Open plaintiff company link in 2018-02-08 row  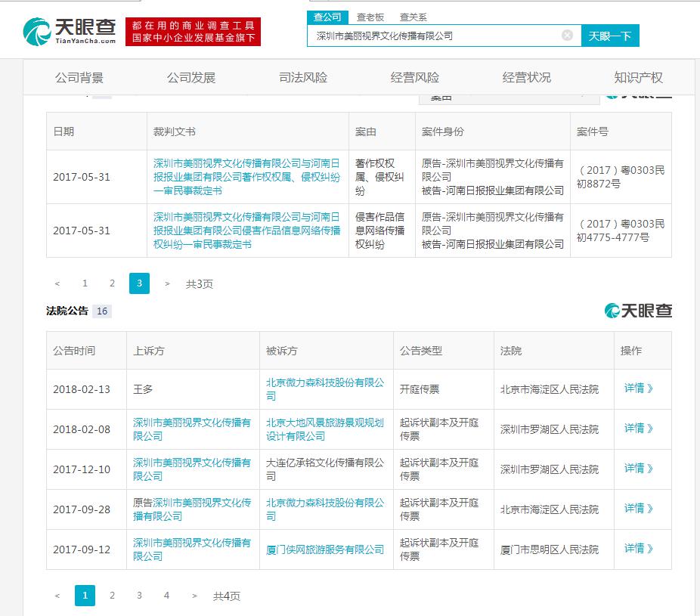coord(192,429)
